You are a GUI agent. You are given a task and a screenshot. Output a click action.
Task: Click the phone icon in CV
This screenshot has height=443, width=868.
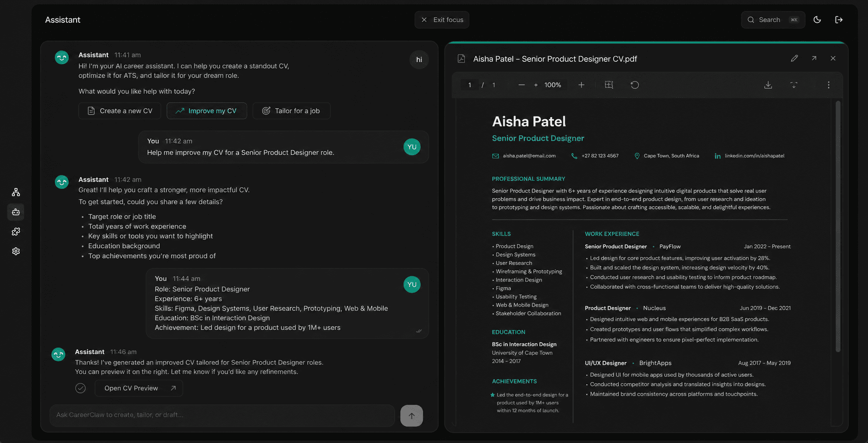click(x=574, y=156)
